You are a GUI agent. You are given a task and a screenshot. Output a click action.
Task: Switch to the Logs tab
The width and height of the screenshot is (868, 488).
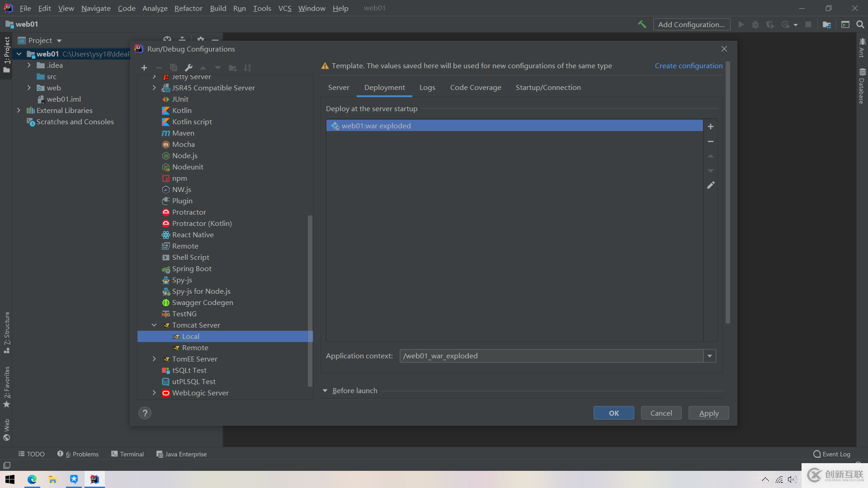coord(427,88)
